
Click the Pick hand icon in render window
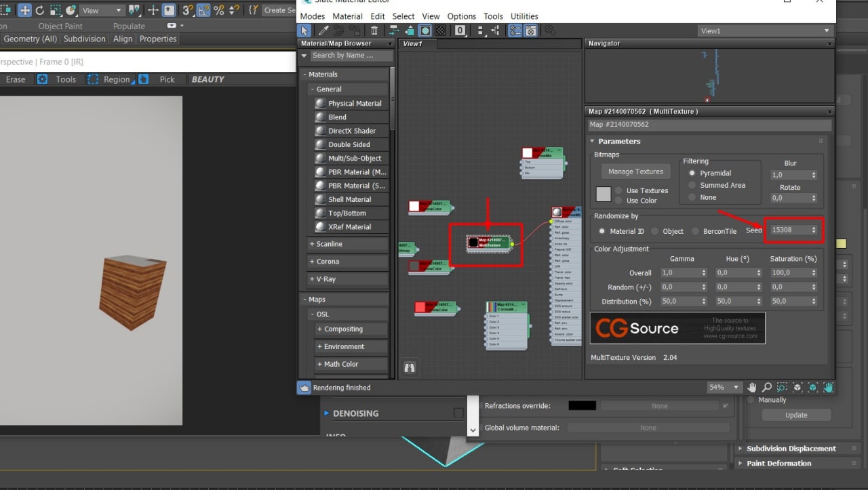143,79
